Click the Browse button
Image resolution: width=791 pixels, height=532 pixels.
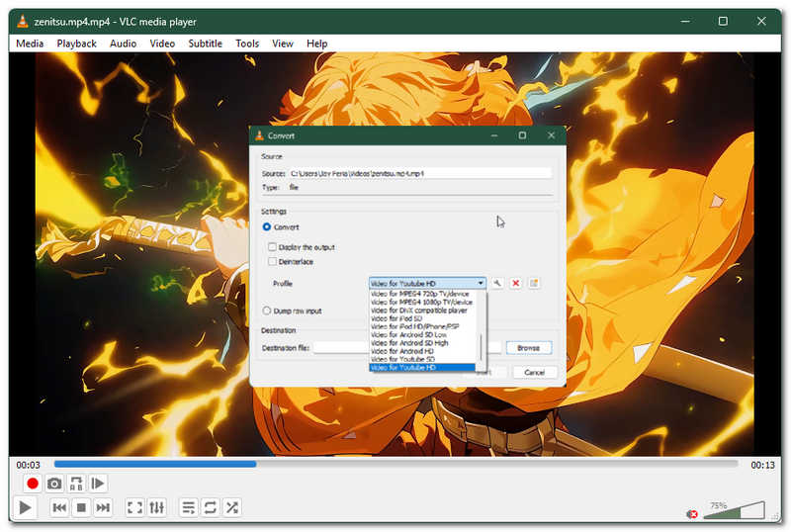coord(529,348)
